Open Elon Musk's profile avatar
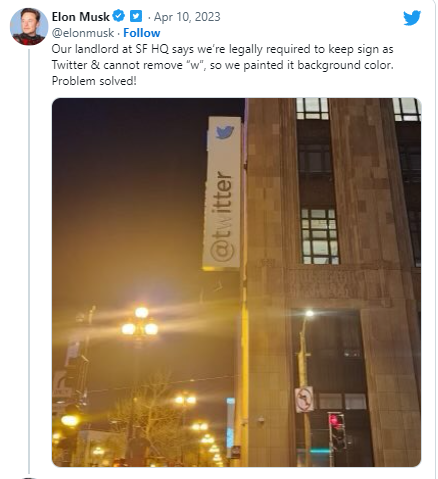This screenshot has width=438, height=479. click(x=29, y=27)
